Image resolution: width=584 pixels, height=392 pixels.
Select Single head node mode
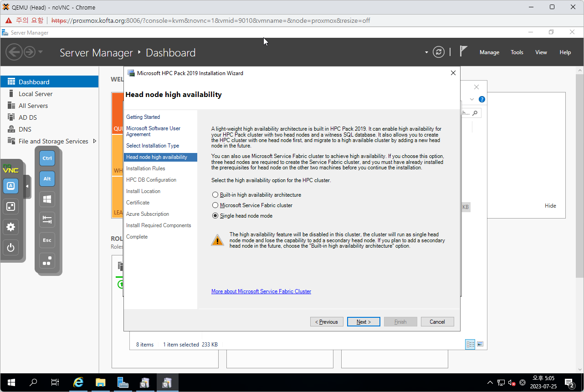click(215, 216)
